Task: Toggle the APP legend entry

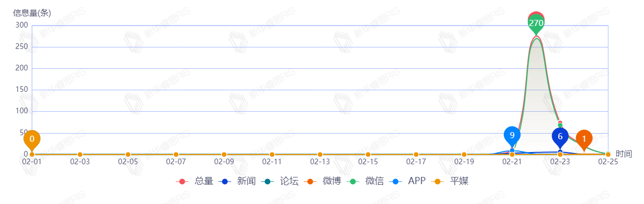Action: [408, 181]
